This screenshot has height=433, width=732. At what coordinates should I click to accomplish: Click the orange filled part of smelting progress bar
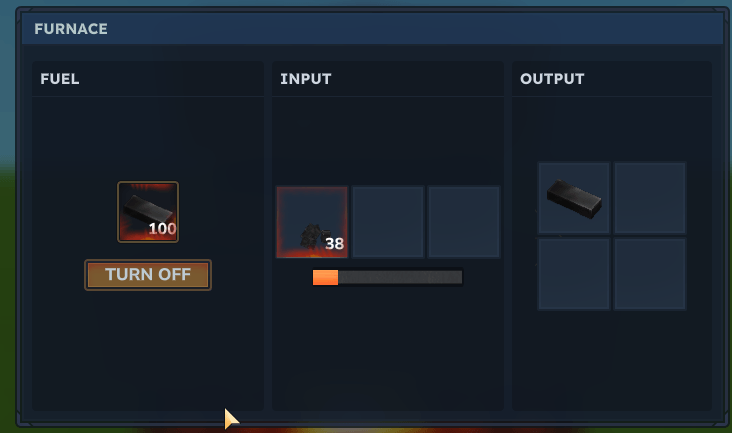(x=325, y=277)
